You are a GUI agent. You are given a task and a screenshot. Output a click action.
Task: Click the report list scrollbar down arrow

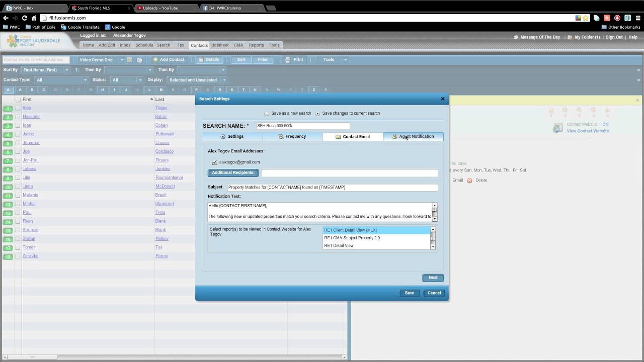(433, 247)
